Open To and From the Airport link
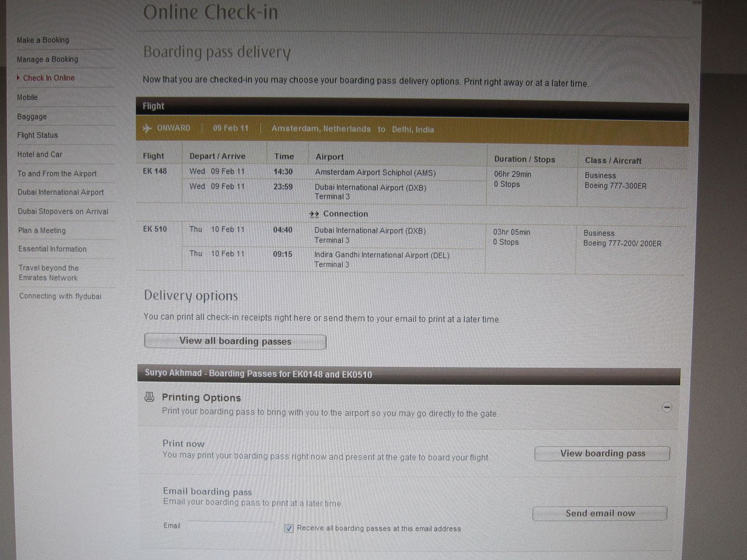The height and width of the screenshot is (560, 747). click(x=57, y=174)
